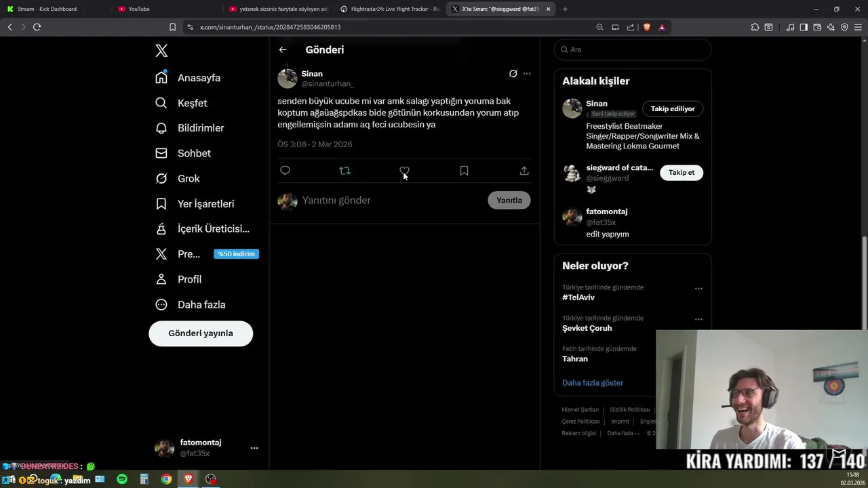Screen dimensions: 868x488
Task: Click the Gizlilik Politikası footer link
Action: pos(630,409)
